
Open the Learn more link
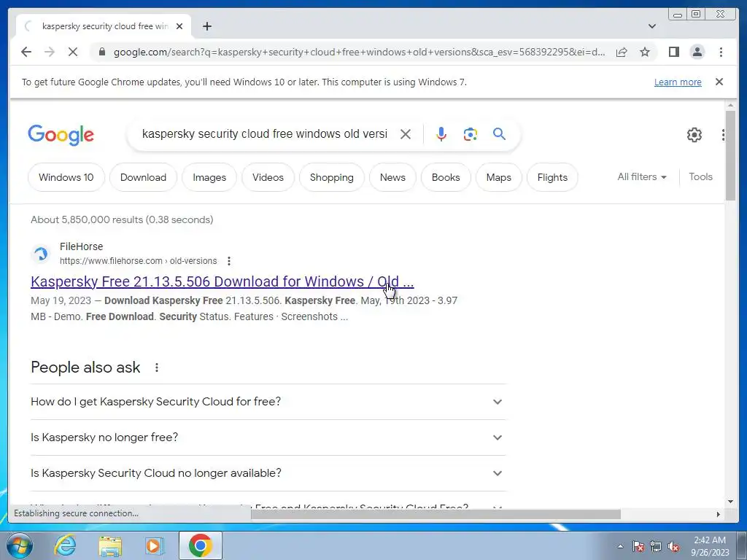point(678,82)
